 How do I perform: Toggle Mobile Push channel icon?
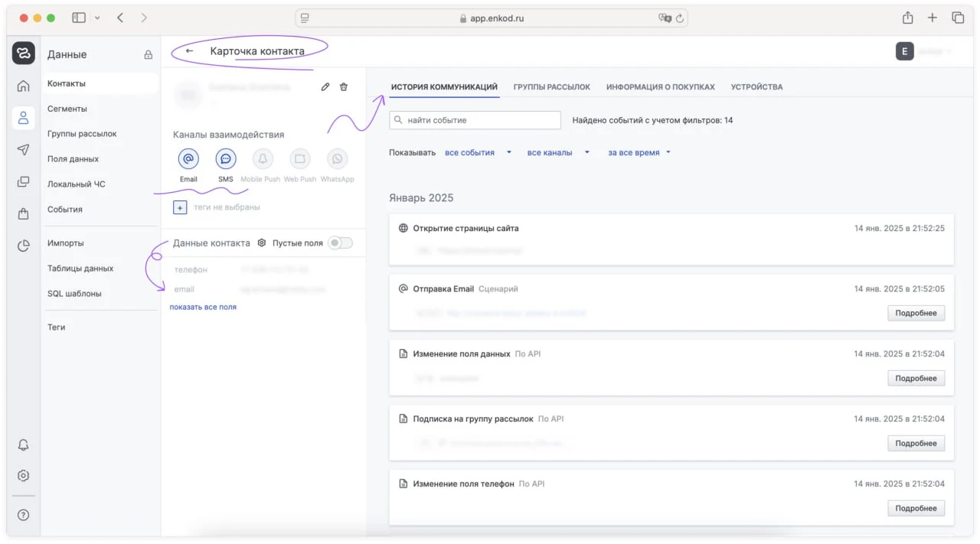click(x=263, y=159)
